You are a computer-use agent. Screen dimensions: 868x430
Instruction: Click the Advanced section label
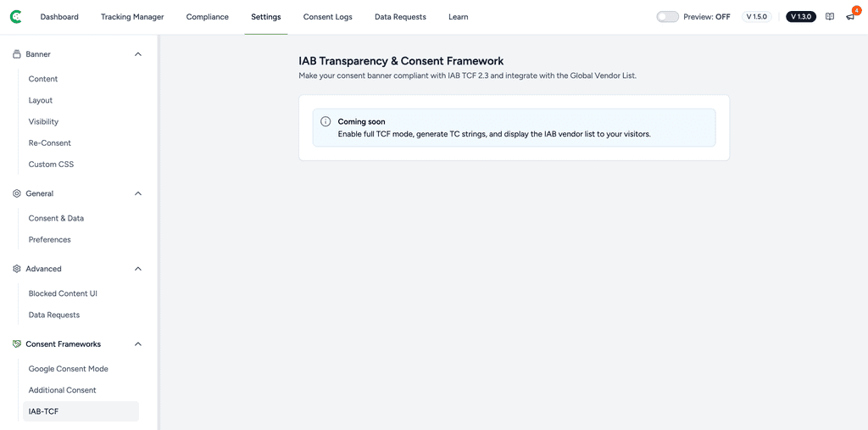click(44, 269)
